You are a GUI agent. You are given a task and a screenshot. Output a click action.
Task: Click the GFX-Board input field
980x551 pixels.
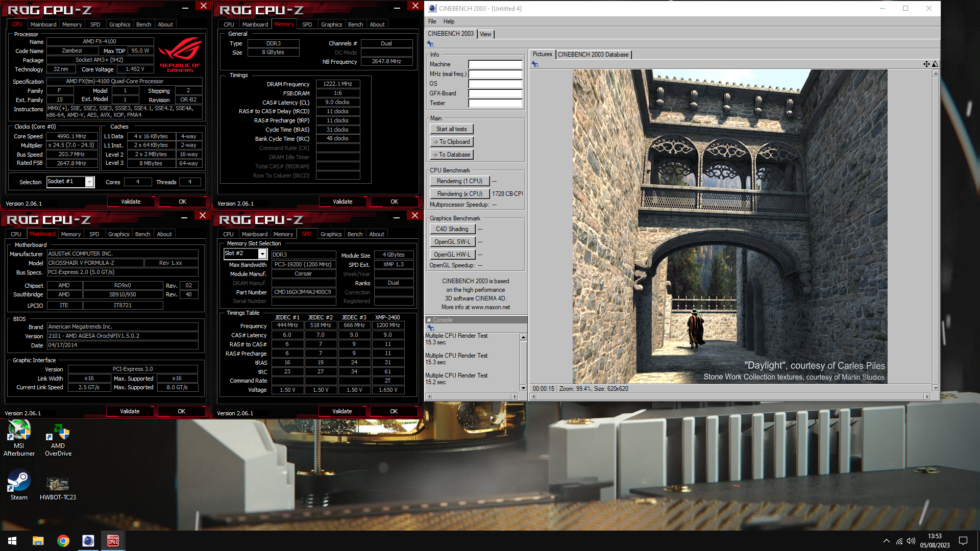click(495, 93)
